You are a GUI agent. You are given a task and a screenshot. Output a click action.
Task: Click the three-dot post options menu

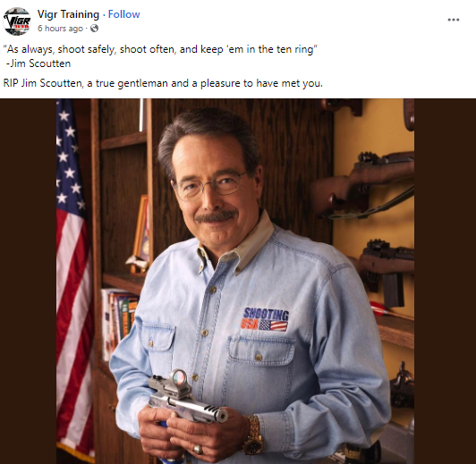(x=454, y=20)
